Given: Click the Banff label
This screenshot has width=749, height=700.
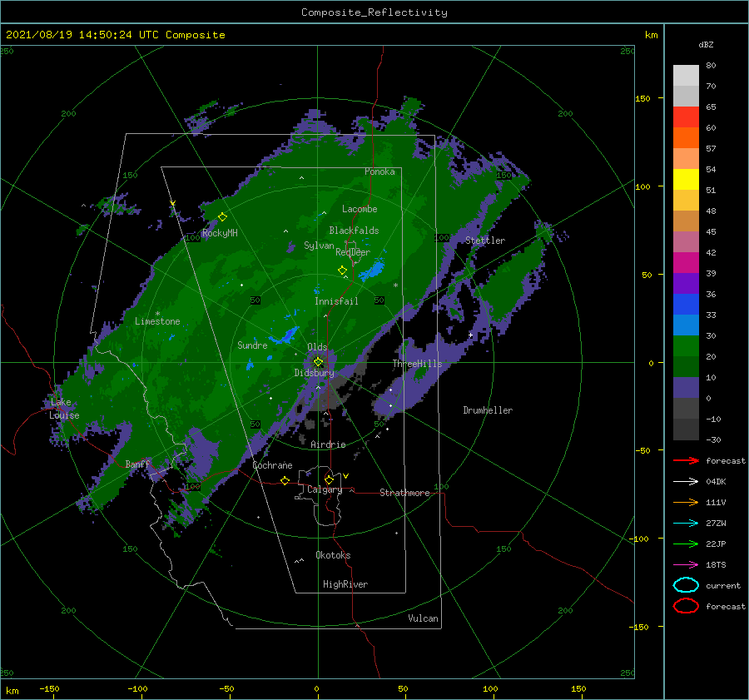Looking at the screenshot, I should click(x=137, y=464).
